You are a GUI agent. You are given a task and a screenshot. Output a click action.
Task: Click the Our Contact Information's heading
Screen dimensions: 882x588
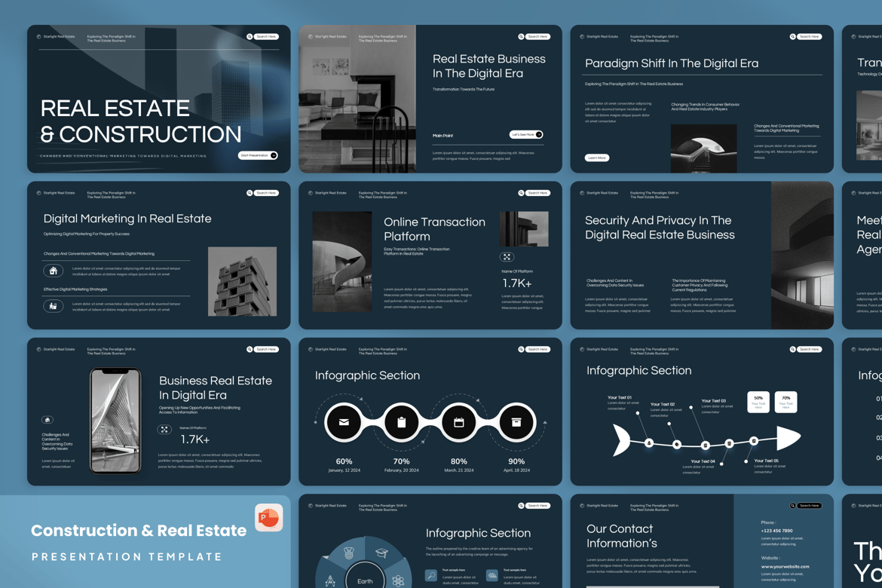click(x=622, y=536)
